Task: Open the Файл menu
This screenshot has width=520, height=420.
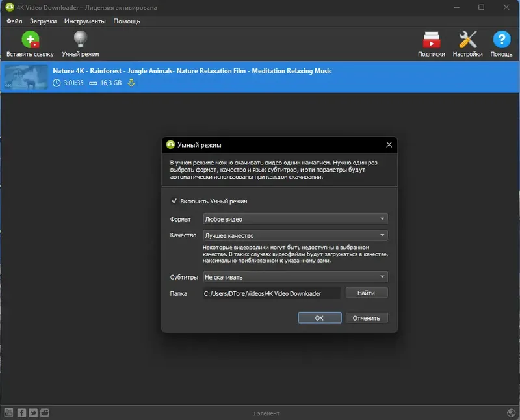Action: [14, 21]
